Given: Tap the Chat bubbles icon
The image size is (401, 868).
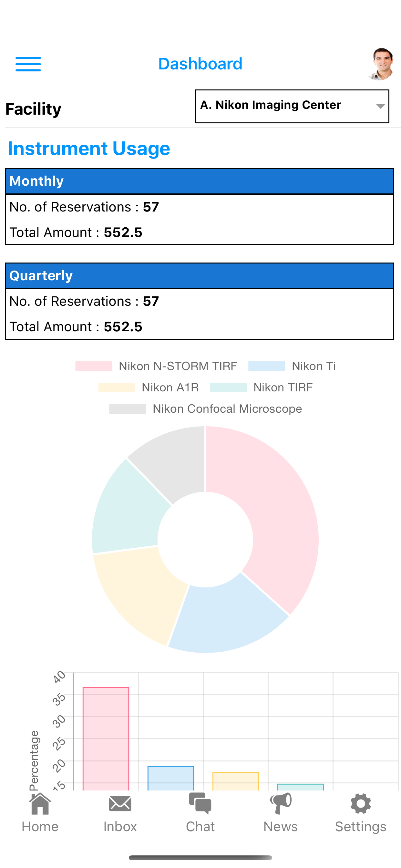Looking at the screenshot, I should tap(200, 803).
